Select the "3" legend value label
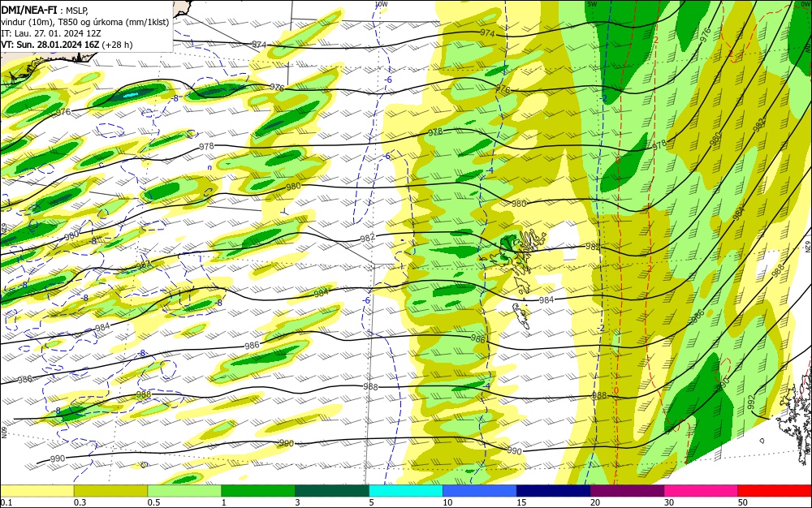This screenshot has height=508, width=812. 298,503
